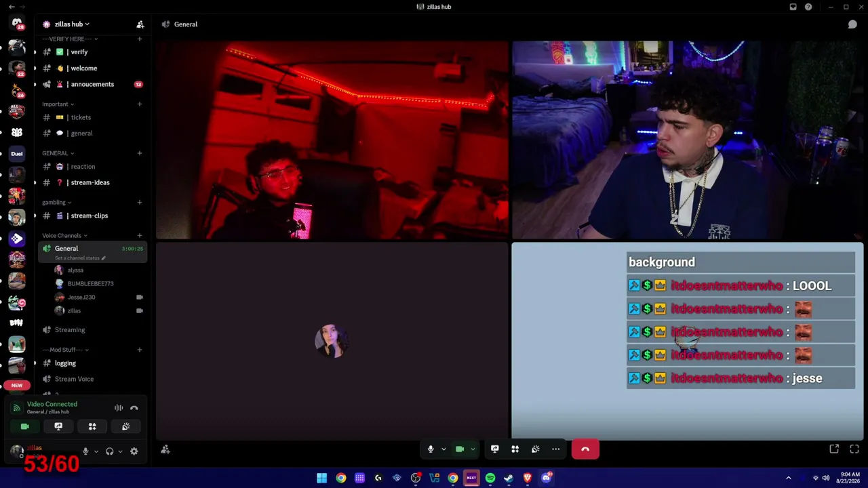Toggle the camera in the bottom call bar
The image size is (868, 488).
[460, 449]
